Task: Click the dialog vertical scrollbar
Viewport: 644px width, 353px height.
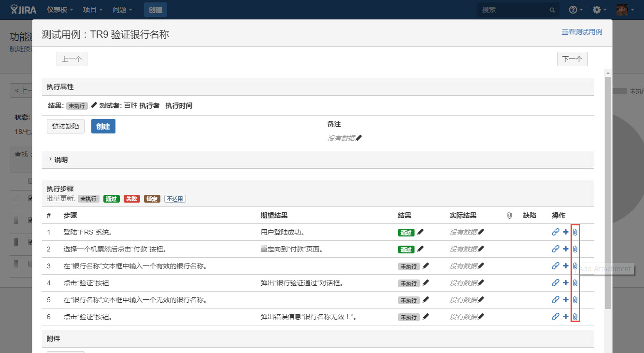Action: [x=608, y=193]
